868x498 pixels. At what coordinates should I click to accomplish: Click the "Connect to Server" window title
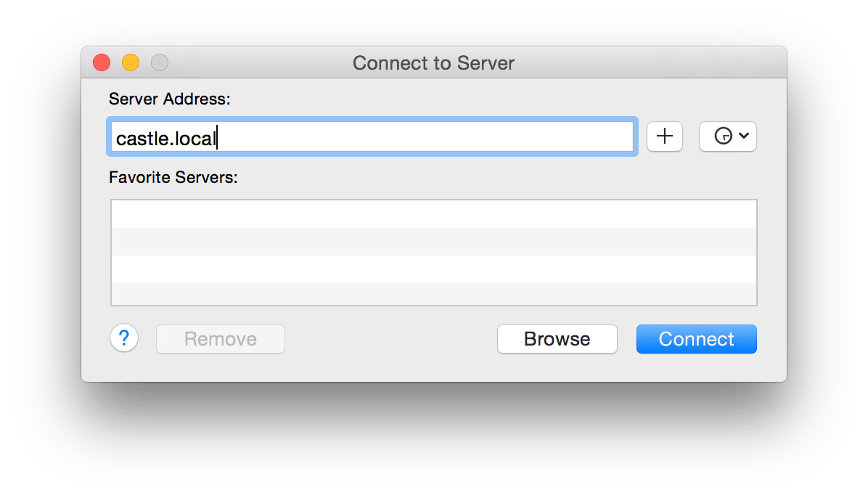pyautogui.click(x=433, y=63)
